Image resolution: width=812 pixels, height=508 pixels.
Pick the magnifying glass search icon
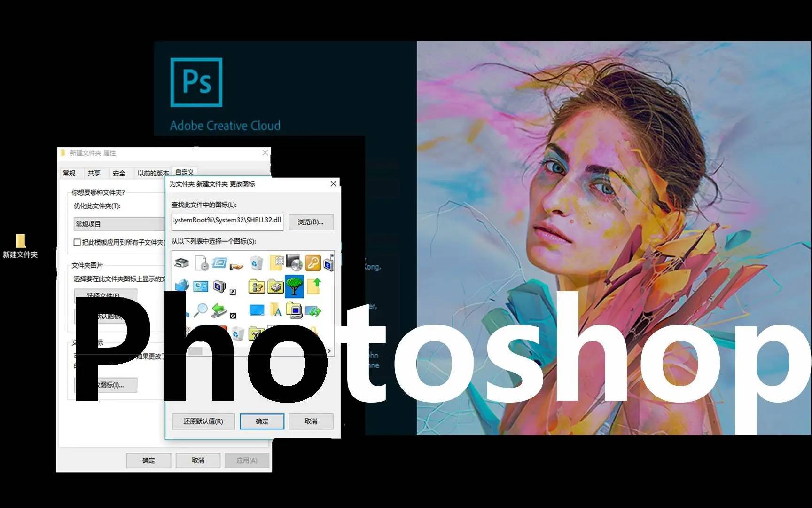pyautogui.click(x=201, y=310)
